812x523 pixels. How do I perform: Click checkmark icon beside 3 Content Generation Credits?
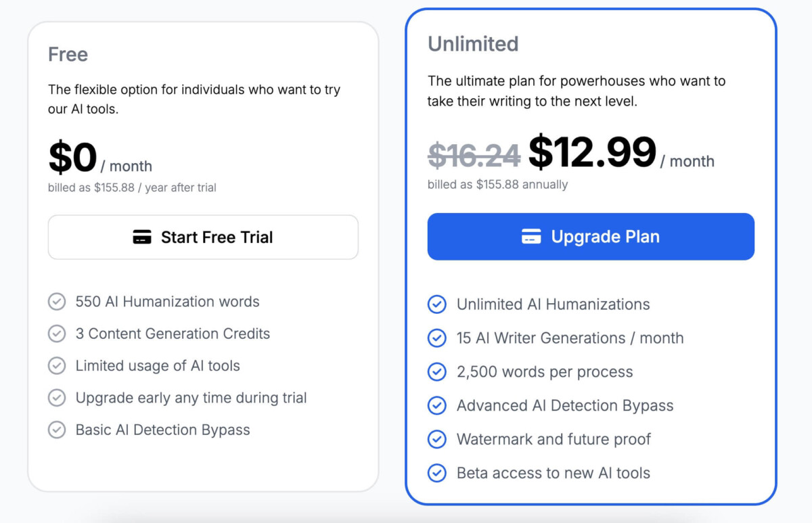click(57, 334)
